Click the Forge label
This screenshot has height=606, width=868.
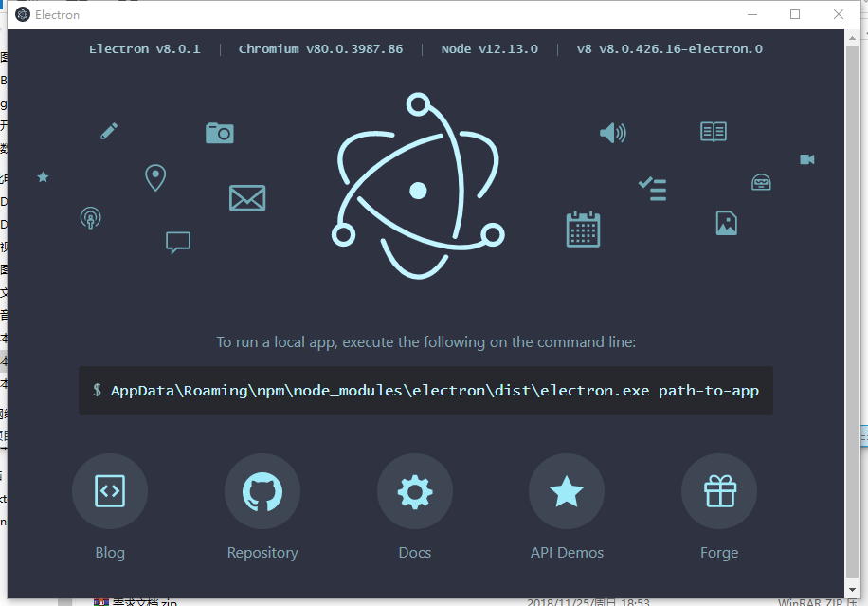point(719,553)
